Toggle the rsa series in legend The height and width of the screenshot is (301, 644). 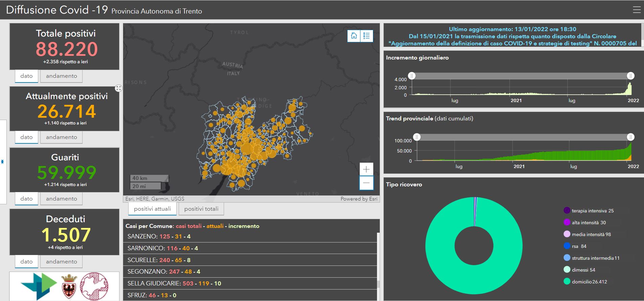coord(567,246)
